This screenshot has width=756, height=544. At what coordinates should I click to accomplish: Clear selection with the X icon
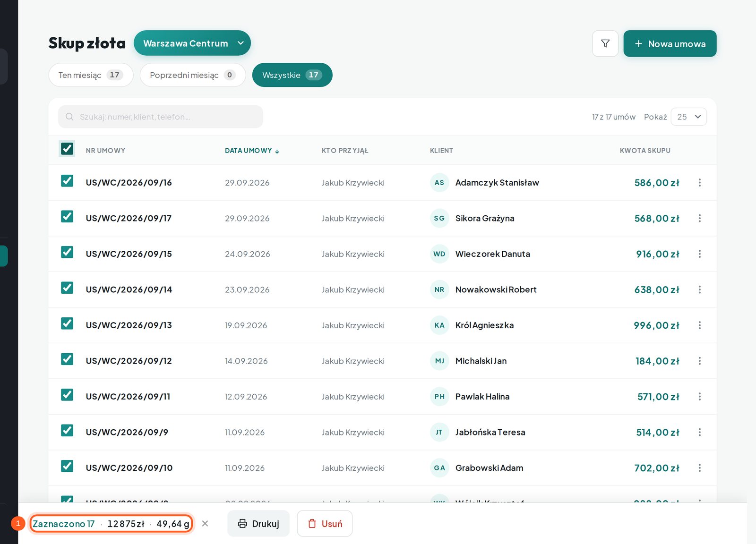pyautogui.click(x=205, y=523)
